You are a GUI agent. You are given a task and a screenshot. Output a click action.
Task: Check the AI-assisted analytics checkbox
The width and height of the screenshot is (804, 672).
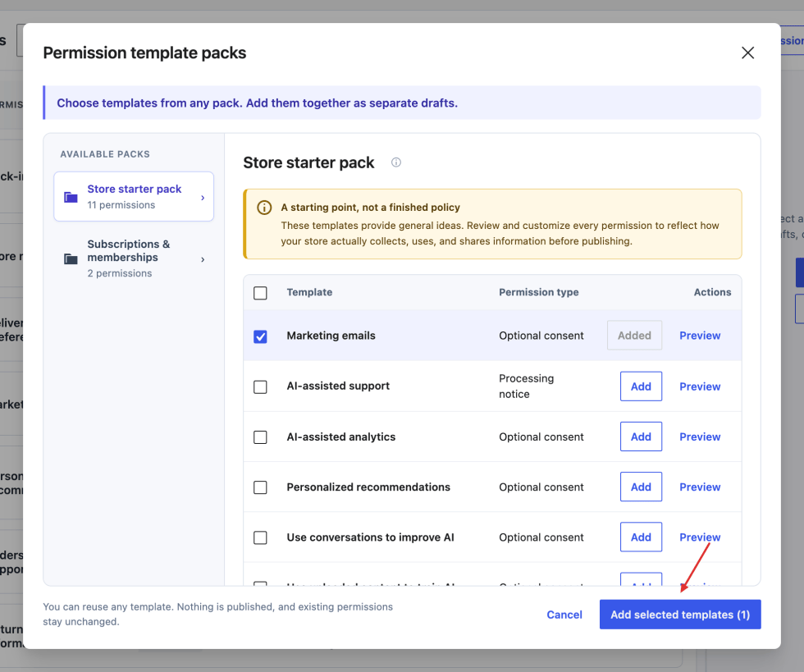coord(261,437)
